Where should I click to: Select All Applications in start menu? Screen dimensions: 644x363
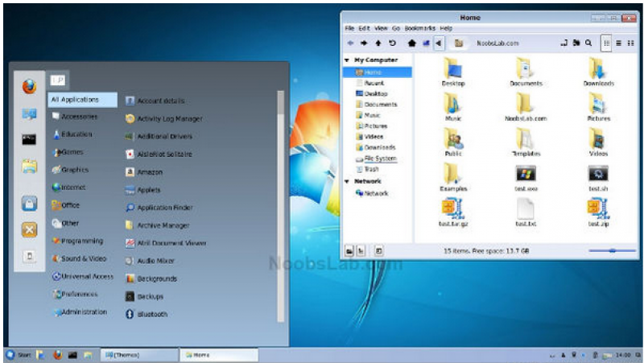pyautogui.click(x=83, y=100)
